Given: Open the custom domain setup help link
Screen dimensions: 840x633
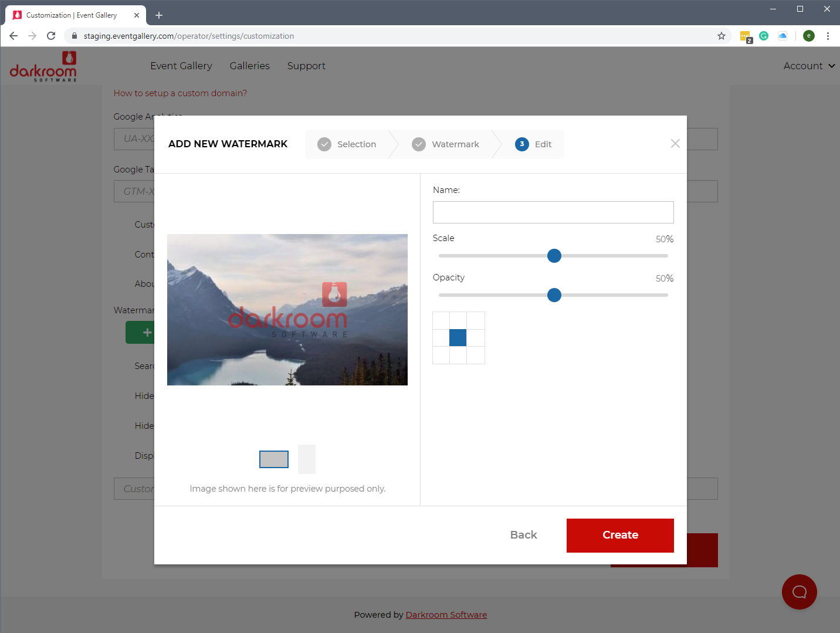Looking at the screenshot, I should (x=180, y=93).
